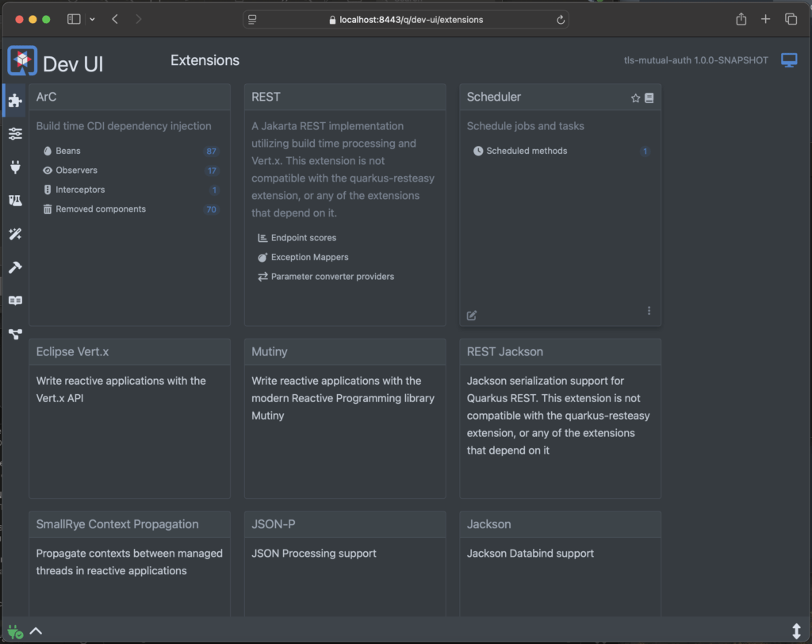This screenshot has width=812, height=644.
Task: Open the Extensions puzzle-piece icon in the sidebar
Action: (15, 101)
